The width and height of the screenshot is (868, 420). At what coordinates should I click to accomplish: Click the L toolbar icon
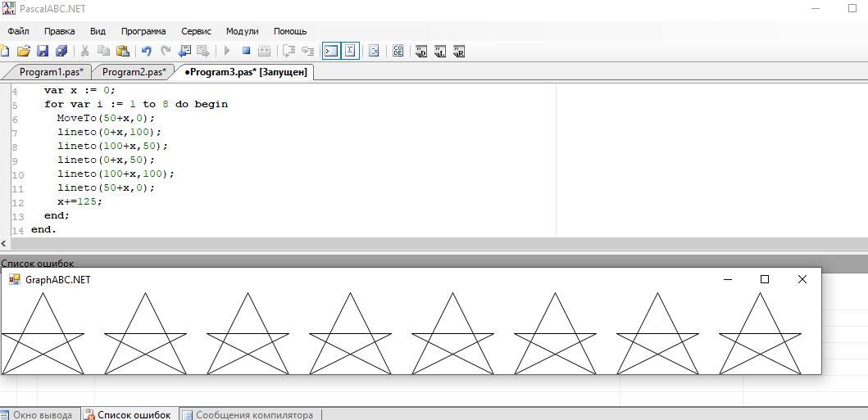440,52
